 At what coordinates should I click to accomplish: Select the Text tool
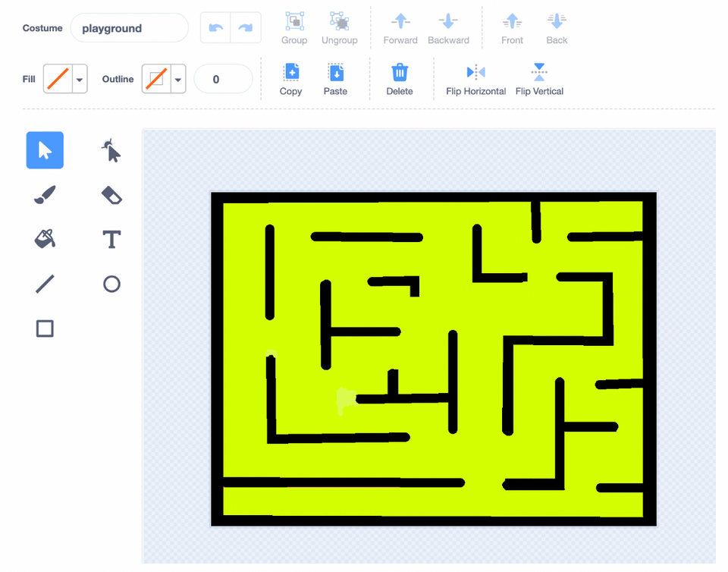(111, 238)
